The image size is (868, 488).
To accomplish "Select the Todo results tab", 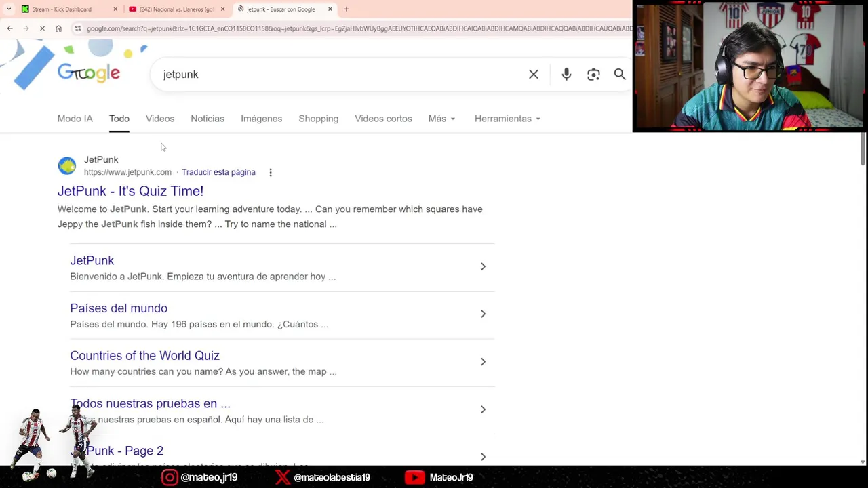I will [x=119, y=119].
